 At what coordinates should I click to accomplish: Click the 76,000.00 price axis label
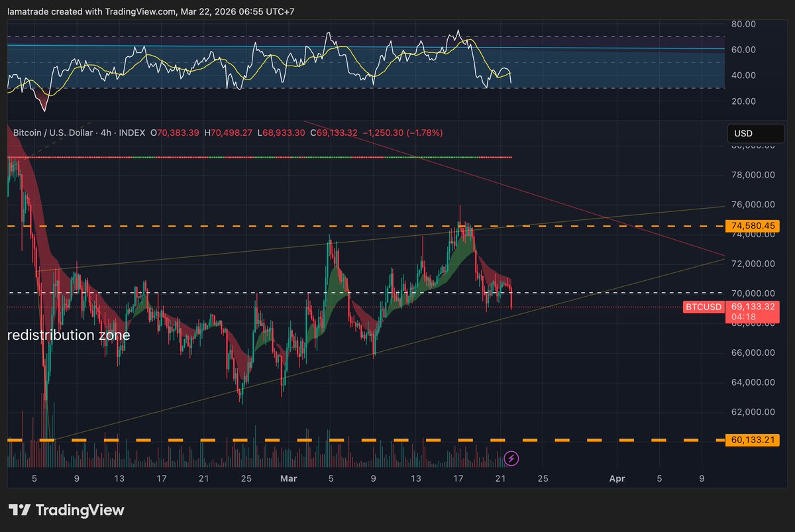753,205
